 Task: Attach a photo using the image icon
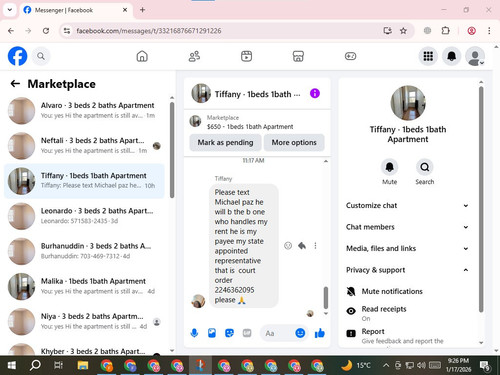tap(212, 333)
